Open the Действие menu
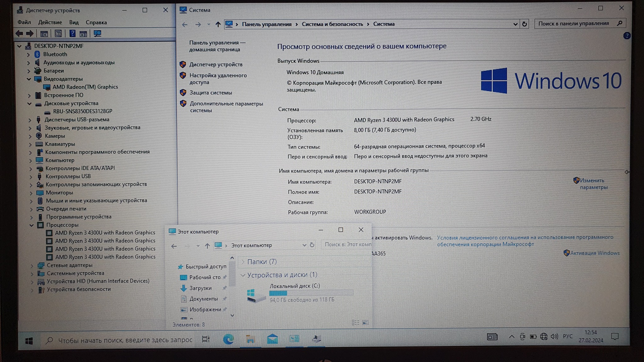 pos(50,22)
